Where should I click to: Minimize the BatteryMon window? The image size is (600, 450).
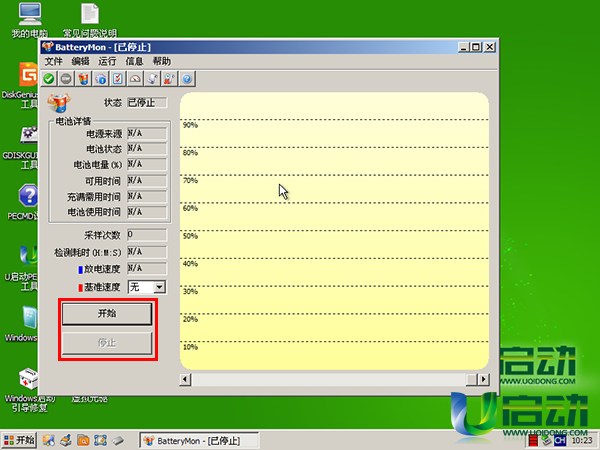tap(464, 47)
